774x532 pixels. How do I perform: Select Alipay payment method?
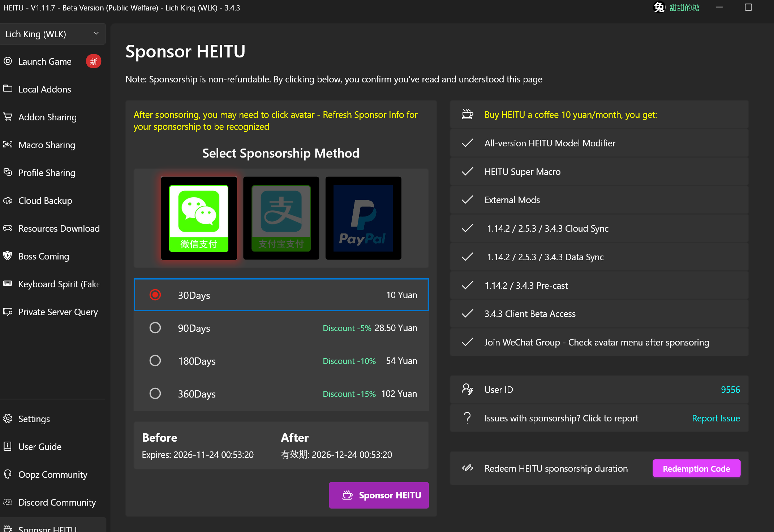point(281,218)
